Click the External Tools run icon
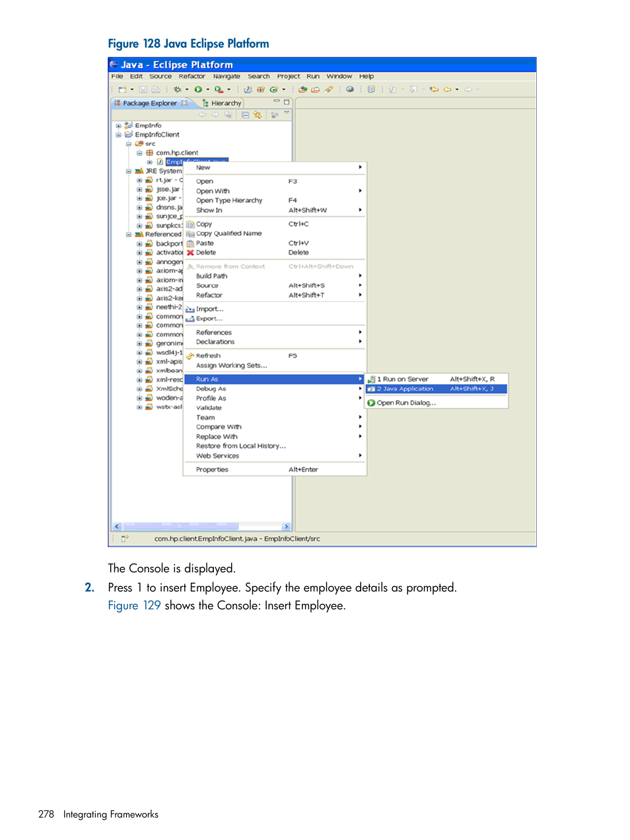 pyautogui.click(x=219, y=89)
